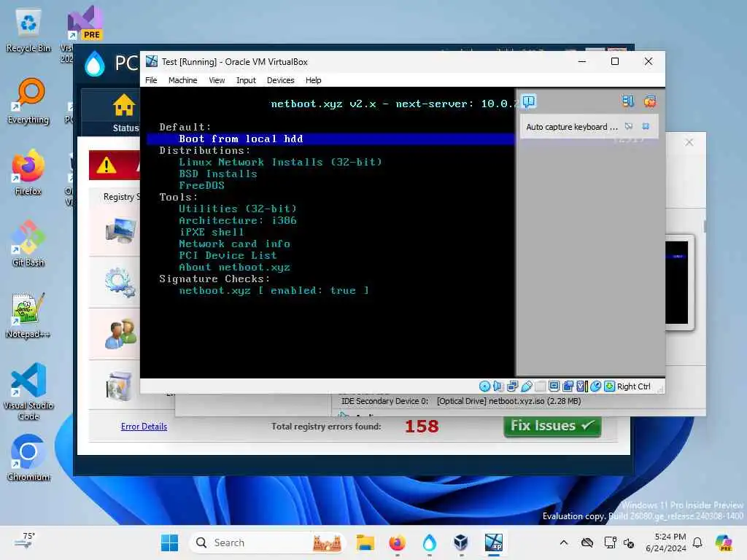Click the Auto capture keyboard notification text
747x560 pixels.
pyautogui.click(x=572, y=127)
